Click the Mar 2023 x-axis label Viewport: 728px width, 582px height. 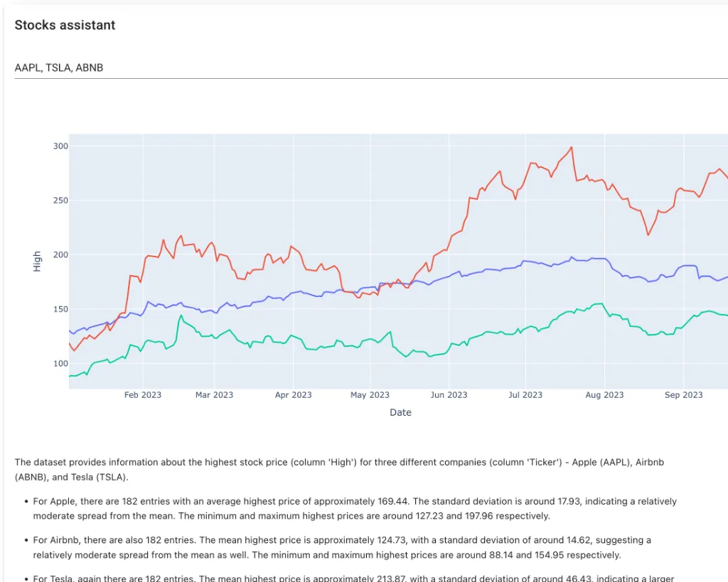coord(214,395)
